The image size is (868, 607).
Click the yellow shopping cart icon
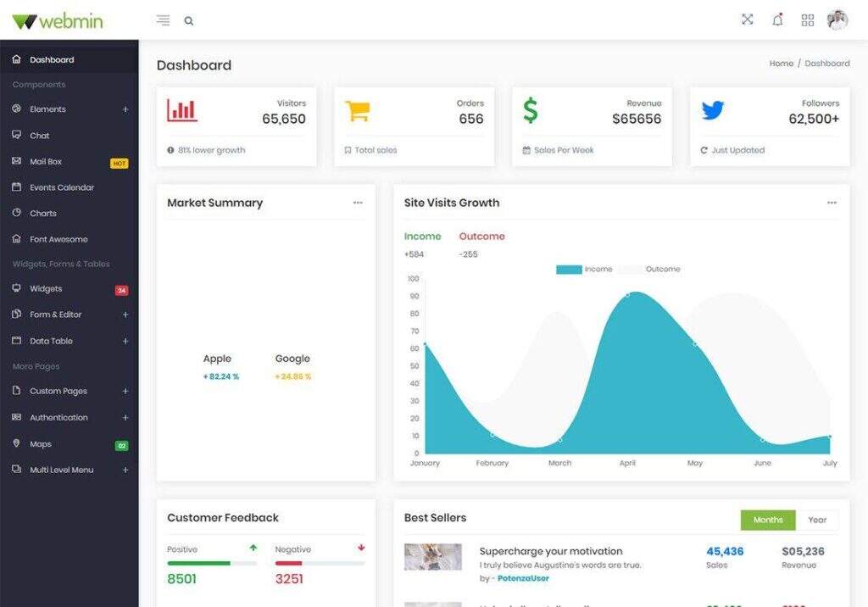click(x=357, y=111)
